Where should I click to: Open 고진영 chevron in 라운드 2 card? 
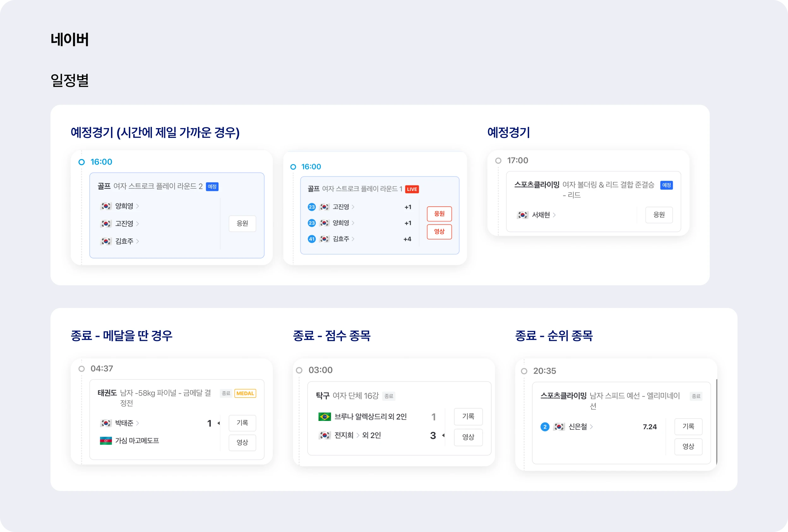(x=137, y=224)
